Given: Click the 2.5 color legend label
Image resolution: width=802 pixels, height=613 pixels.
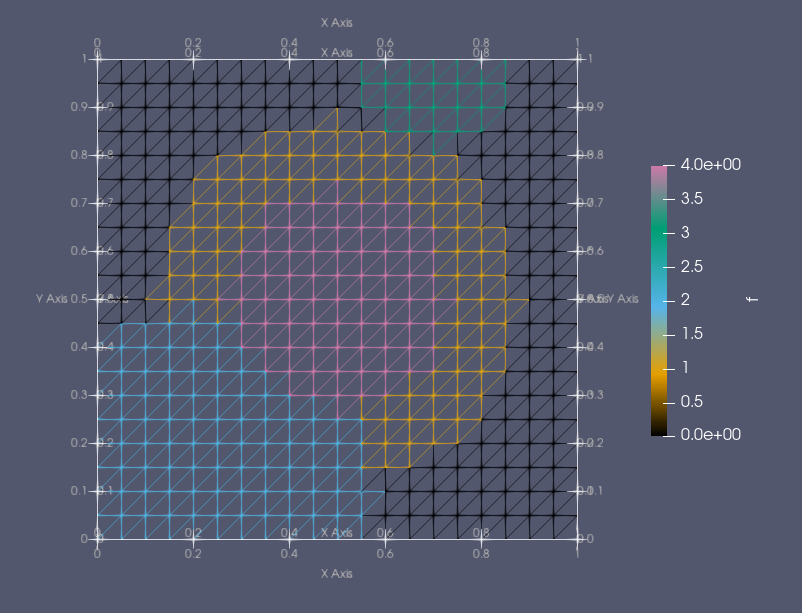Looking at the screenshot, I should 692,267.
